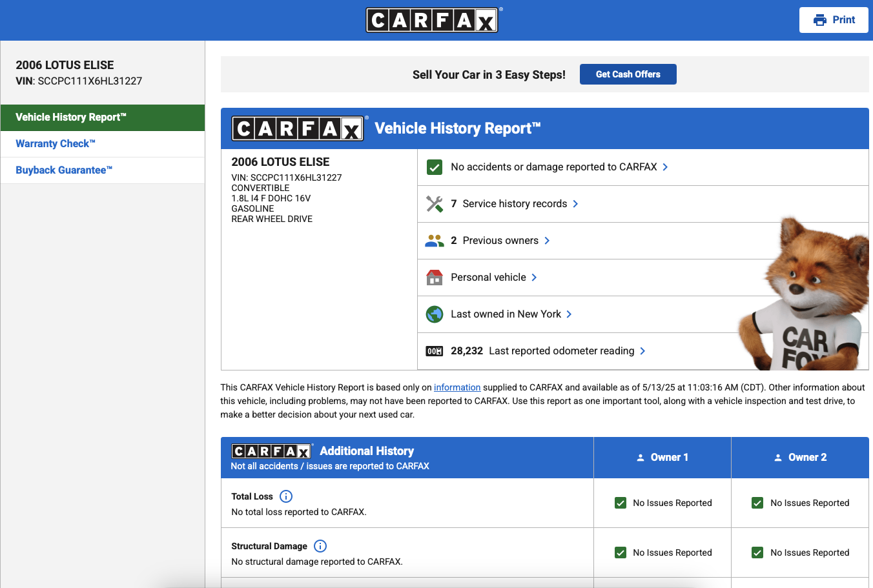This screenshot has height=588, width=873.
Task: Select Vehicle History Report in the sidebar
Action: tap(103, 117)
